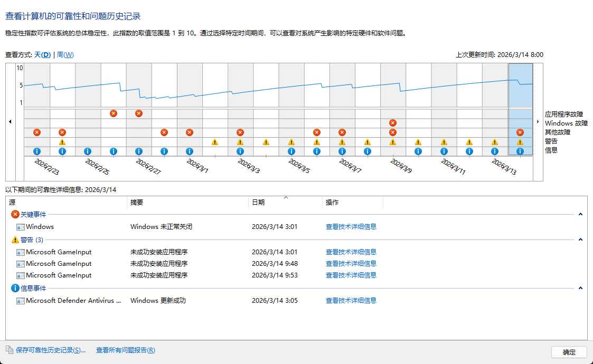Click the Windows entry's report icon
The height and width of the screenshot is (364, 593).
click(x=21, y=227)
